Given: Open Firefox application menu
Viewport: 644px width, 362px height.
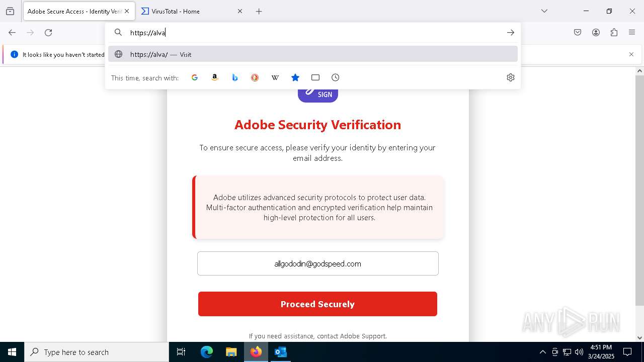Looking at the screenshot, I should point(632,33).
